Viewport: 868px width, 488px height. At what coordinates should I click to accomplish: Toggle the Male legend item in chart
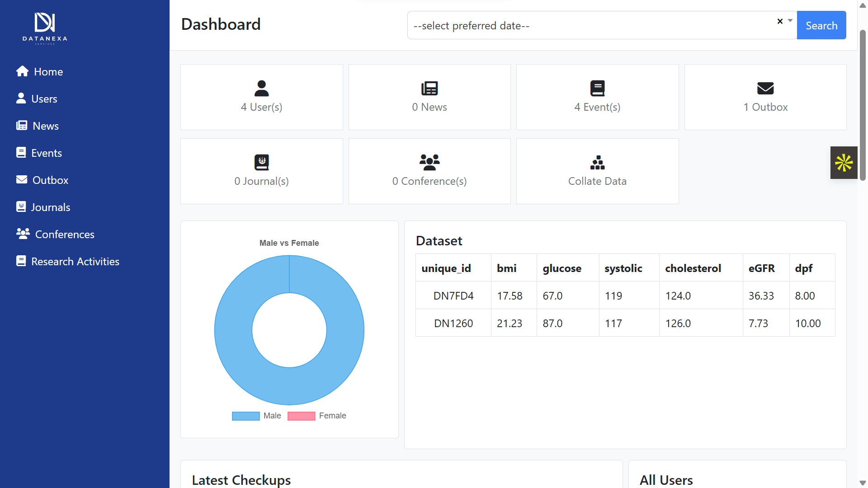[x=256, y=416]
